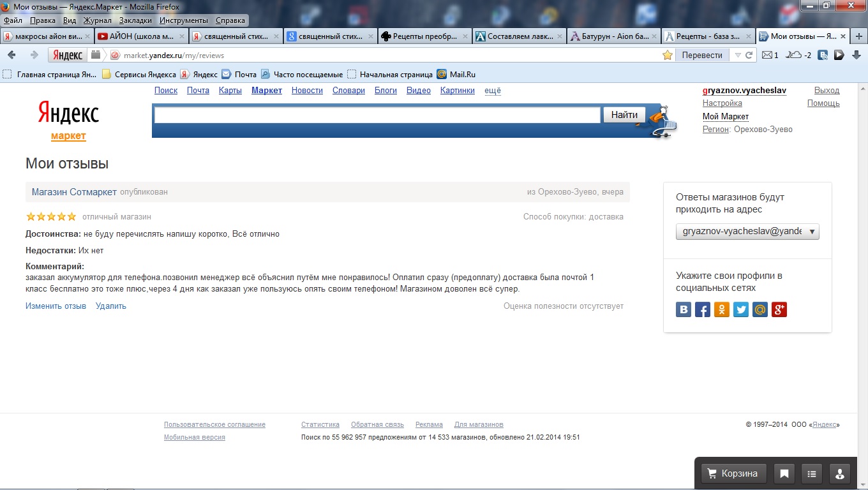Click the tableau folder icon in address bar
The image size is (868, 490).
[96, 55]
